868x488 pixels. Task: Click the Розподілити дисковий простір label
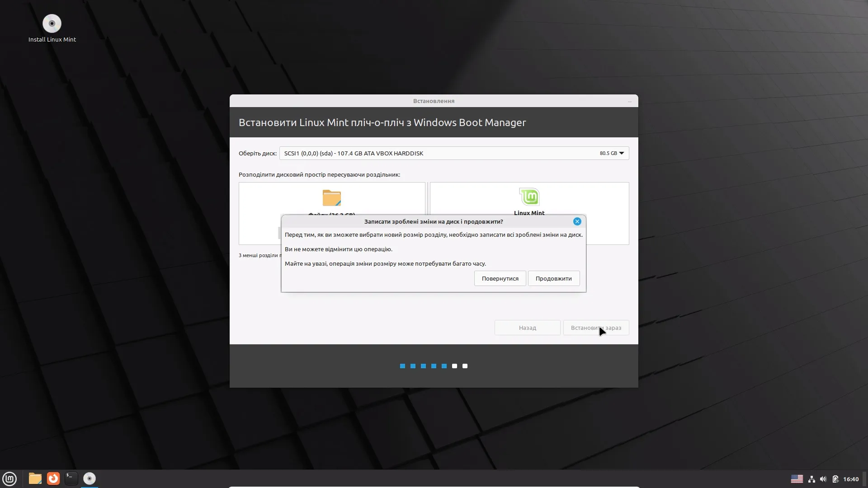319,174
